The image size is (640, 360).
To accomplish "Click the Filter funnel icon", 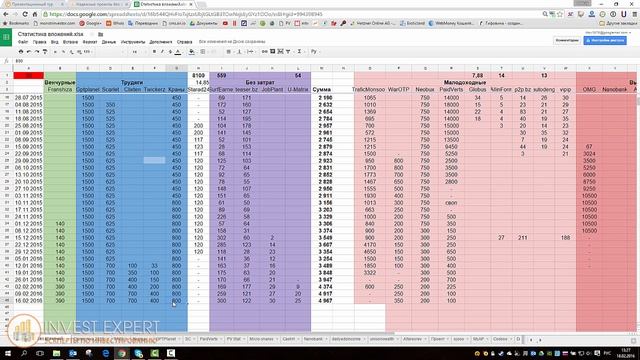I will click(288, 51).
